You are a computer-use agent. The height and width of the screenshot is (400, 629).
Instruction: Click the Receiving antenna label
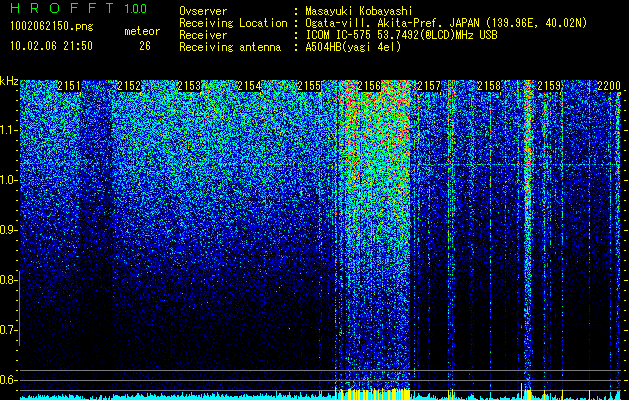point(230,47)
